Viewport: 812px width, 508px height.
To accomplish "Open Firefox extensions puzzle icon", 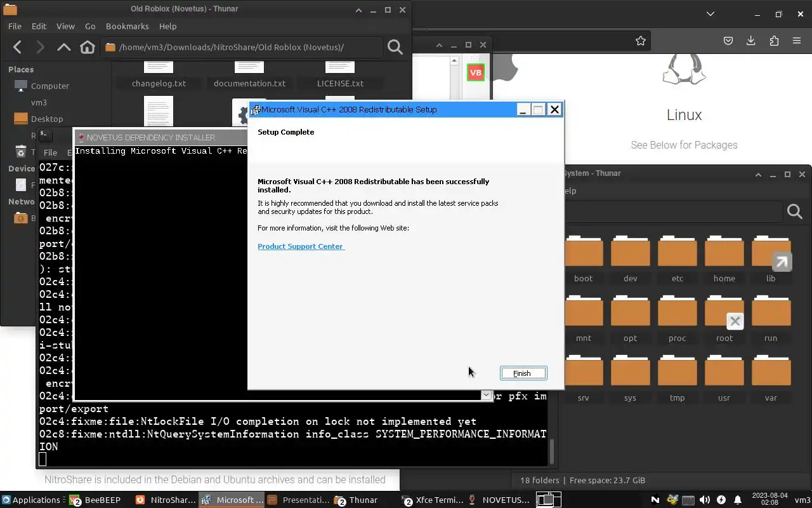I will pos(774,41).
